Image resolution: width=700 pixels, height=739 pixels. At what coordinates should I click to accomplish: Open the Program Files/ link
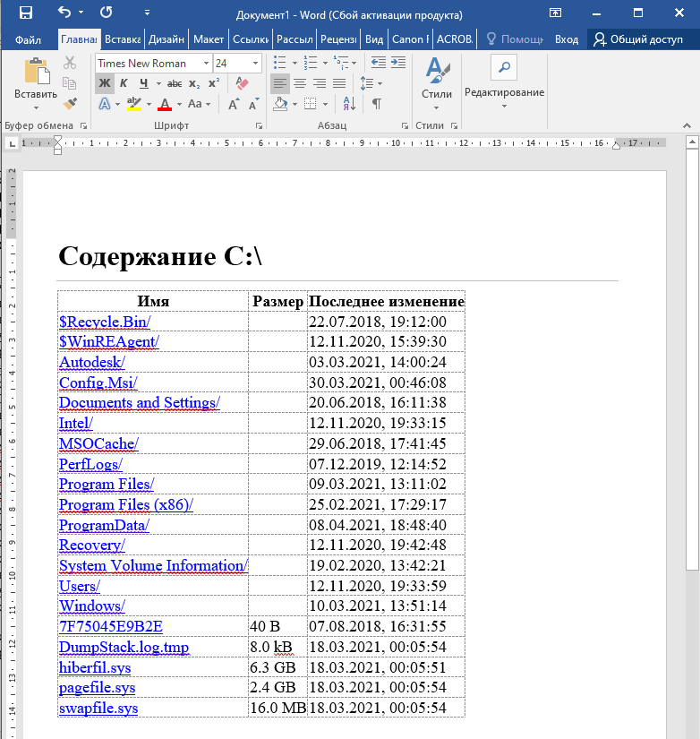pos(103,485)
